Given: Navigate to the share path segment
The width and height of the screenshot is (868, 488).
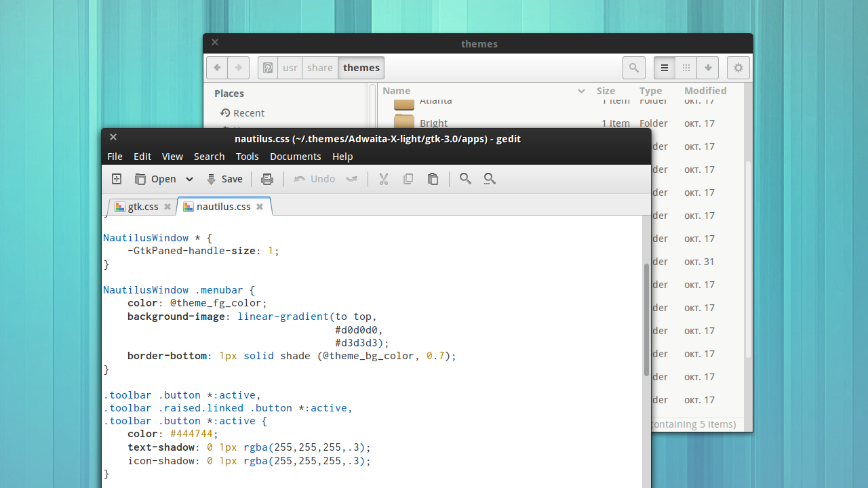Looking at the screenshot, I should [320, 68].
